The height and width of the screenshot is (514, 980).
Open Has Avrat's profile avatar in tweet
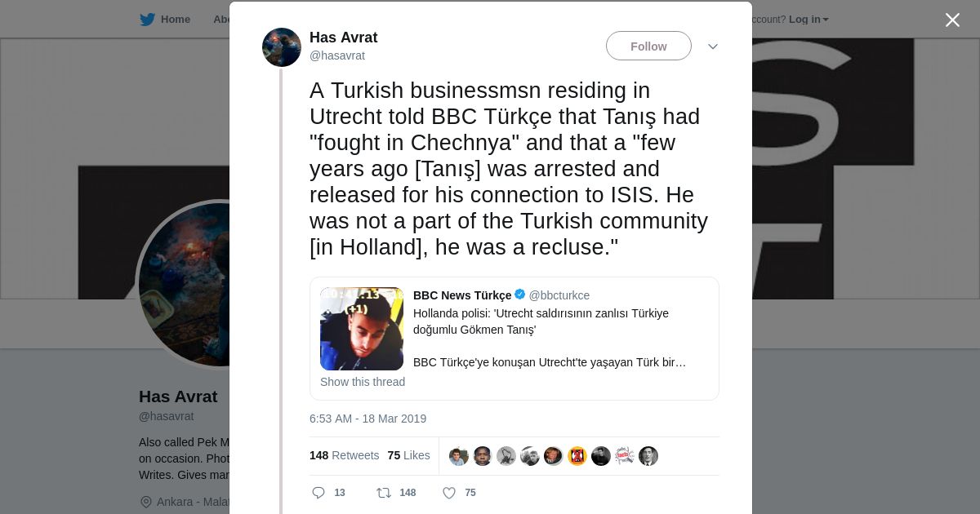tap(282, 47)
